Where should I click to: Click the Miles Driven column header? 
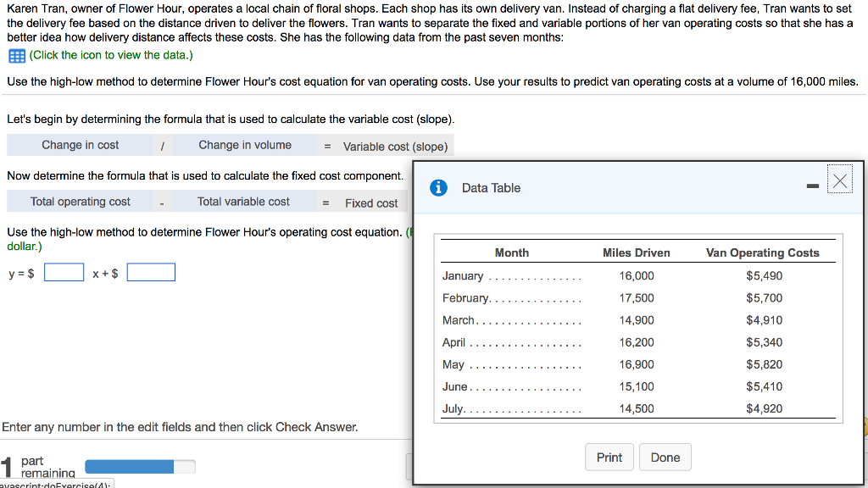point(636,252)
